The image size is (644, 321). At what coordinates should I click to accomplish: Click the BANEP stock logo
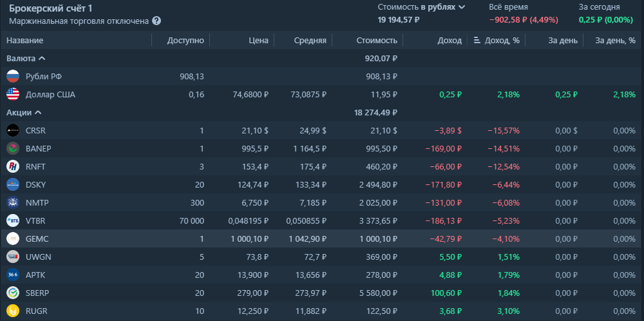13,148
